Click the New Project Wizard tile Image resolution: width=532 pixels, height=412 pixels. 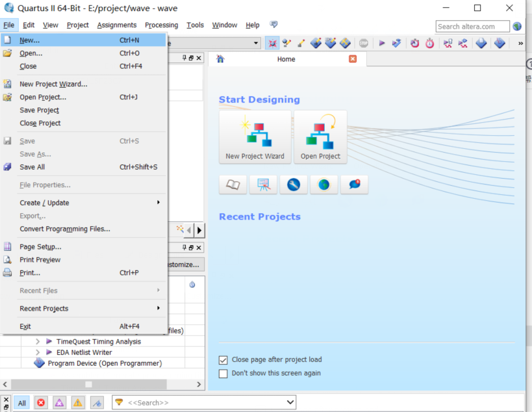pos(255,137)
